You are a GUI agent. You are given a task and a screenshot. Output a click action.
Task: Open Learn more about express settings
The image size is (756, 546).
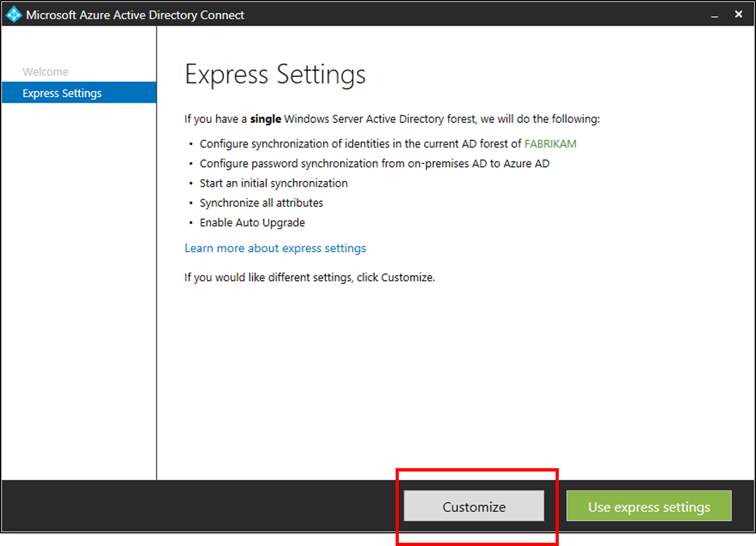click(x=275, y=248)
